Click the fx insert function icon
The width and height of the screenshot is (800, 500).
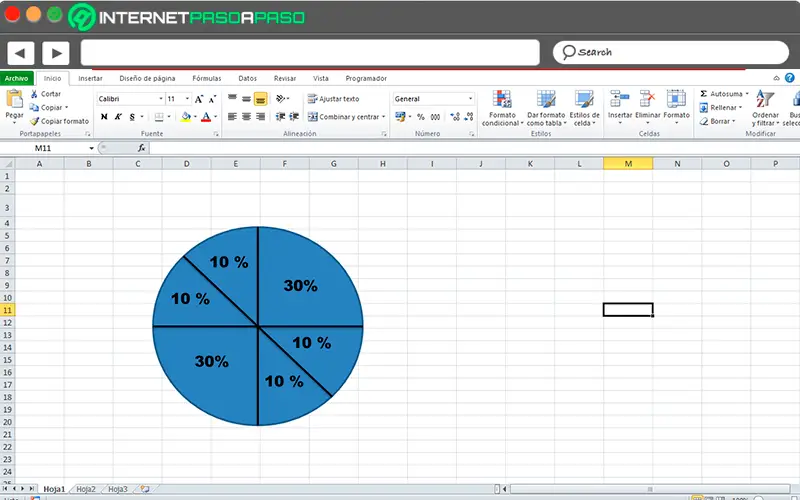(141, 148)
